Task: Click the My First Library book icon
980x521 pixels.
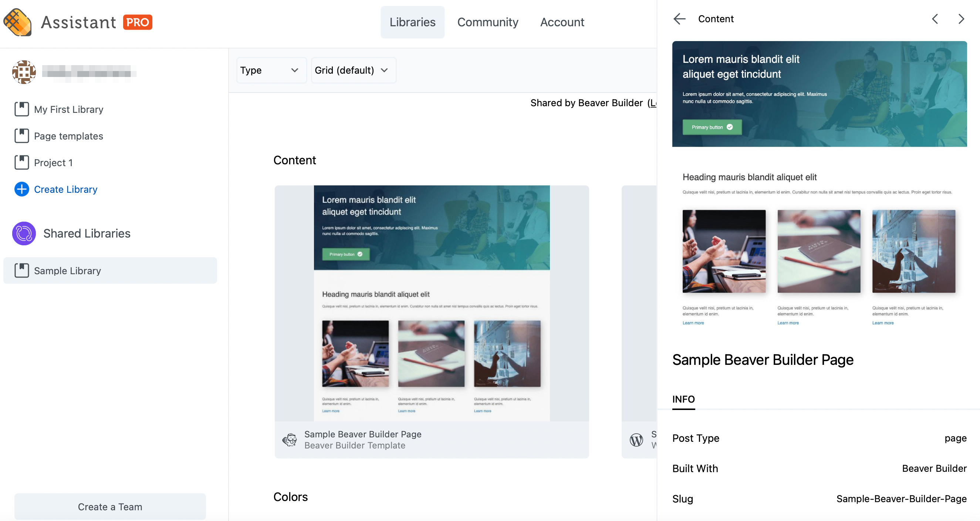Action: coord(22,109)
